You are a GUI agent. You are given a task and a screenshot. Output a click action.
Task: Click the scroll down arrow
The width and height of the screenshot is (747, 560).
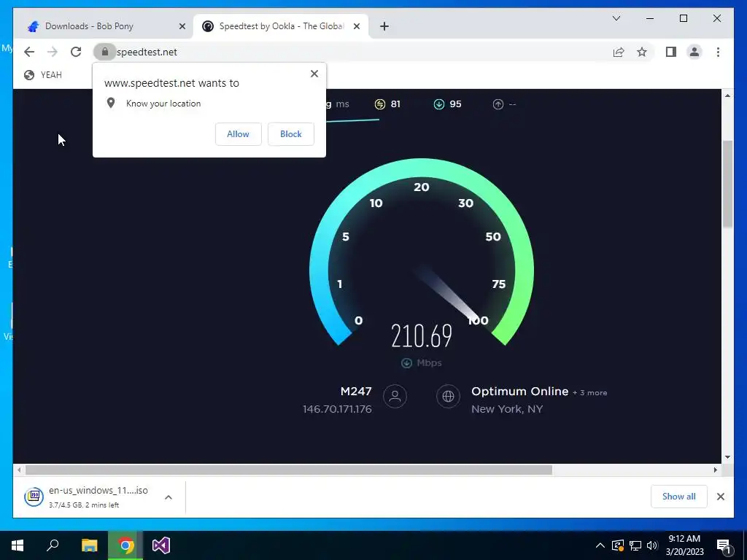(x=727, y=457)
